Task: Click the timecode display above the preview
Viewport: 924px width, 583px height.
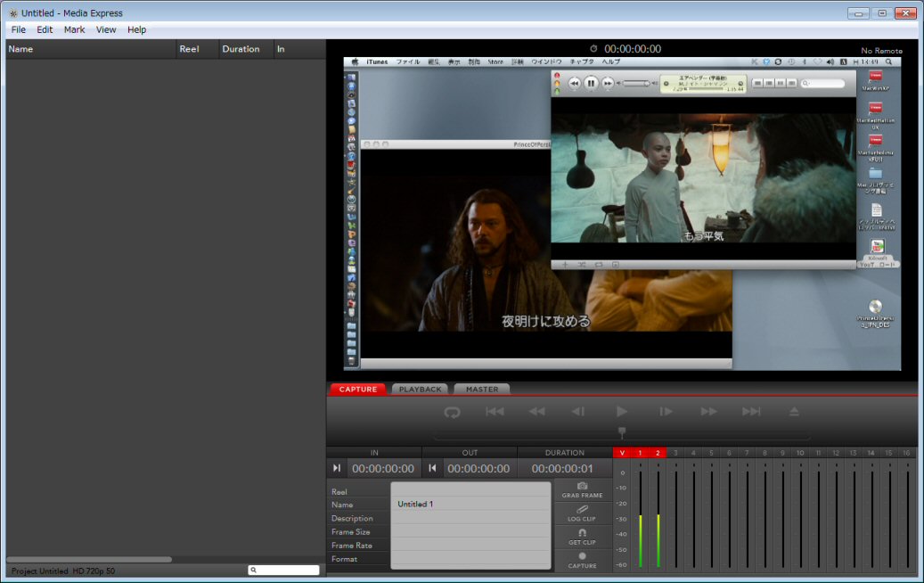Action: [x=633, y=49]
